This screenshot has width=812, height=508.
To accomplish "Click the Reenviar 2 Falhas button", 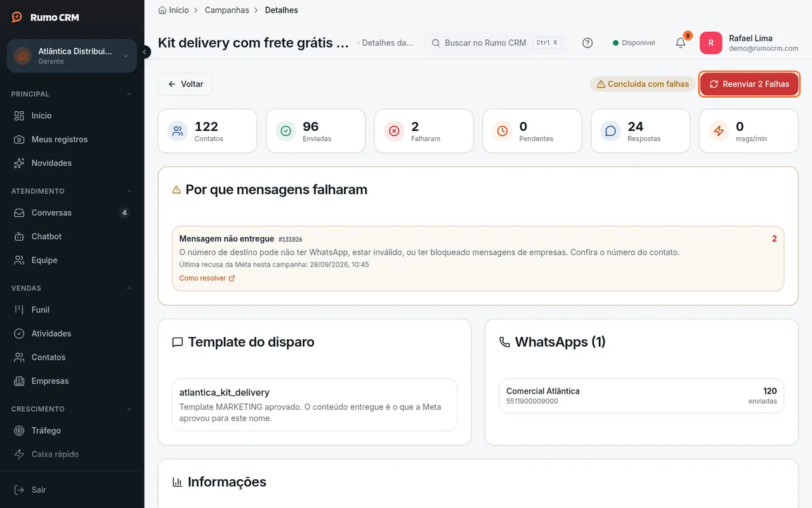I will coord(749,84).
